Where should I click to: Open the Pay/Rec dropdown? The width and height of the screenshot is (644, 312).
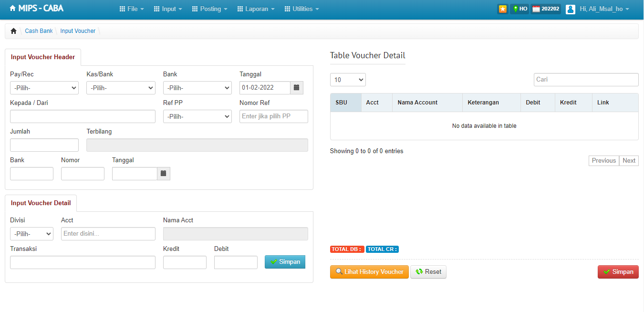pos(44,88)
